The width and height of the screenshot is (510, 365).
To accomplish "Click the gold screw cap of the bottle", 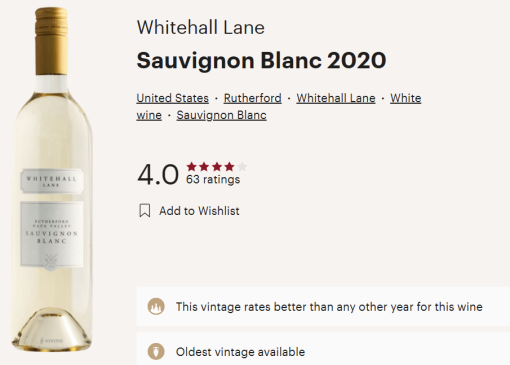I will tap(51, 41).
